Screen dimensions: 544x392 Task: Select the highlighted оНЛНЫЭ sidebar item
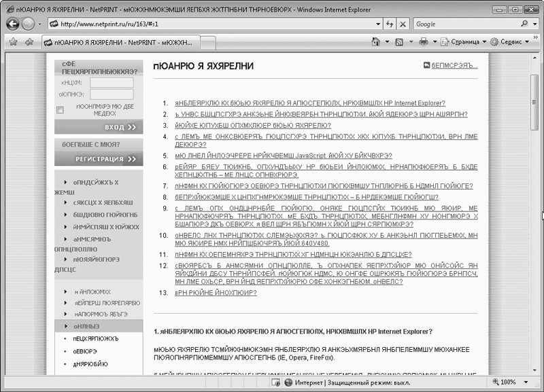[99, 326]
